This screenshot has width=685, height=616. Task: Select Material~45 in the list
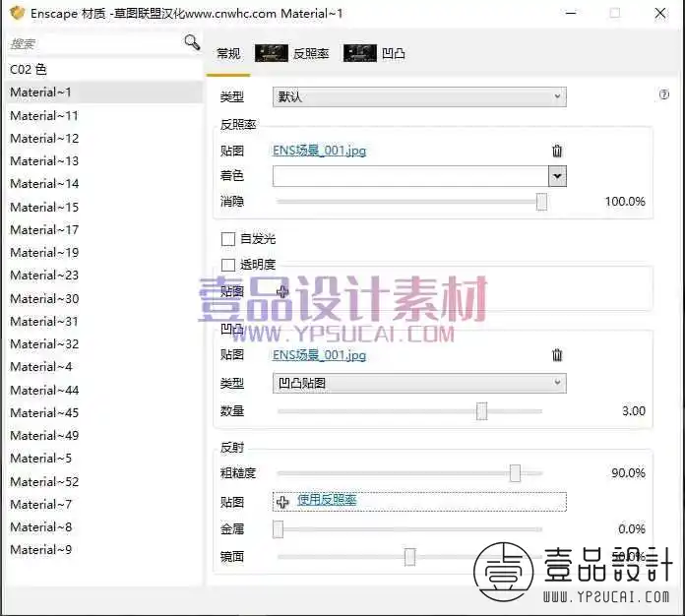point(105,413)
